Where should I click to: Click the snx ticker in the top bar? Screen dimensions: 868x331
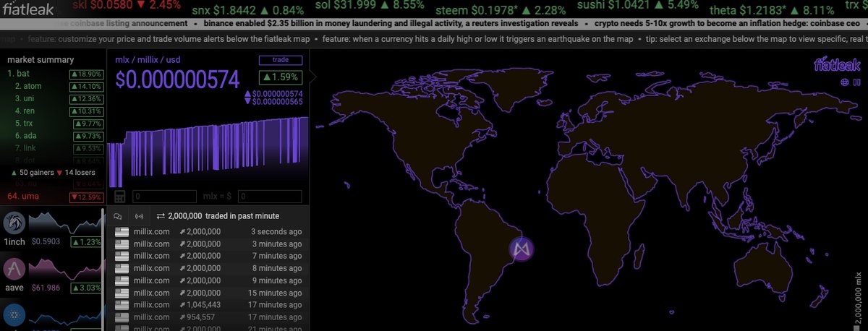point(248,9)
